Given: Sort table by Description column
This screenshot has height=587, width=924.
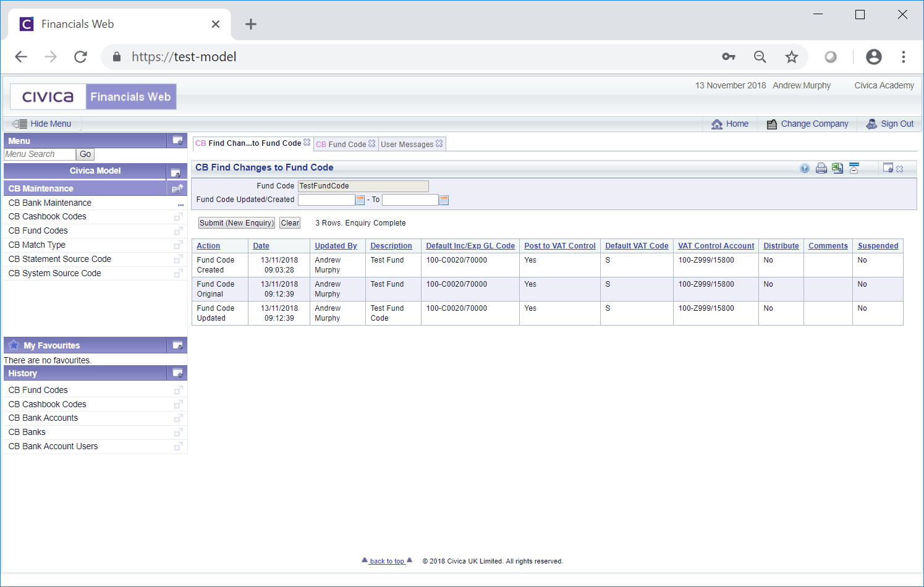Looking at the screenshot, I should click(x=391, y=246).
